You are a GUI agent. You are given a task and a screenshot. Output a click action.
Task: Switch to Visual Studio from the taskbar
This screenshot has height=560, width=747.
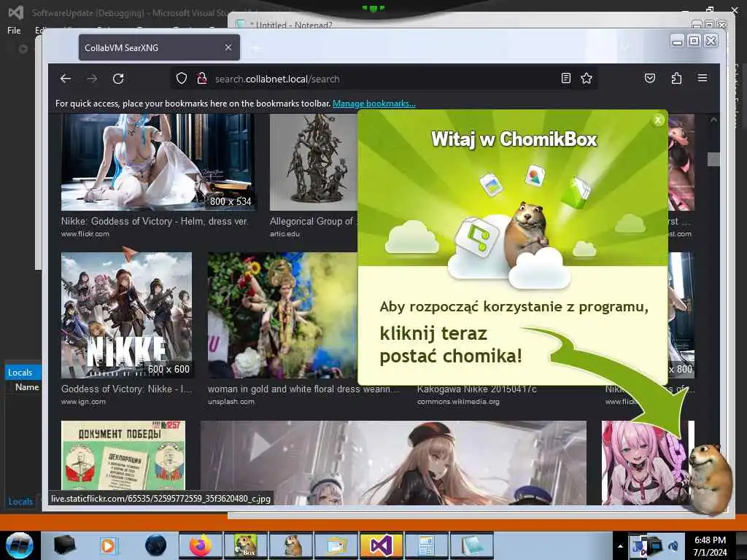pos(382,545)
